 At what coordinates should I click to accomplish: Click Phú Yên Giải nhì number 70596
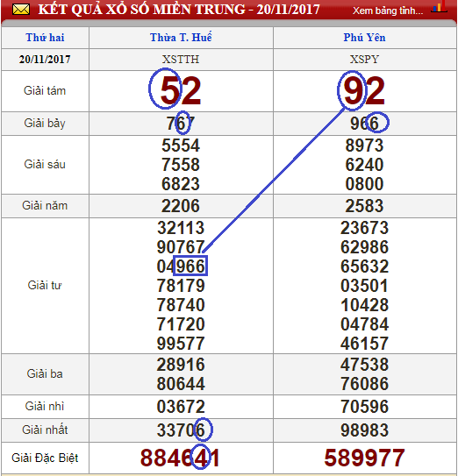coord(364,407)
